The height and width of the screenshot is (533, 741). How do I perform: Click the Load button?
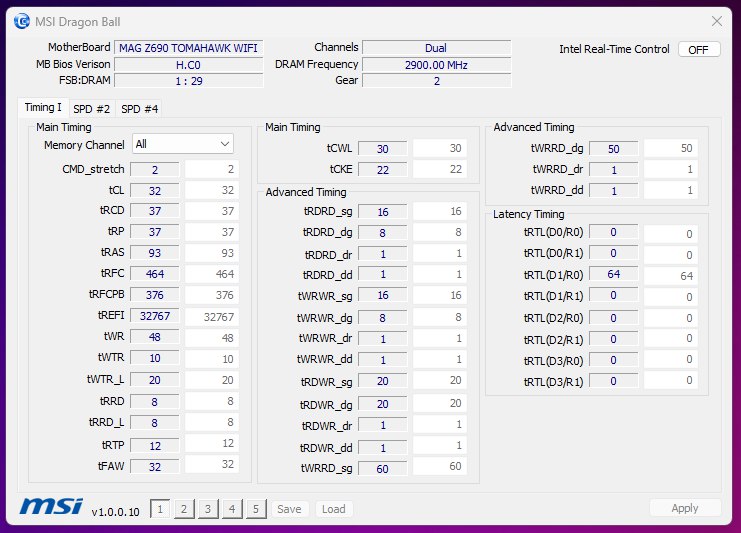[x=334, y=509]
